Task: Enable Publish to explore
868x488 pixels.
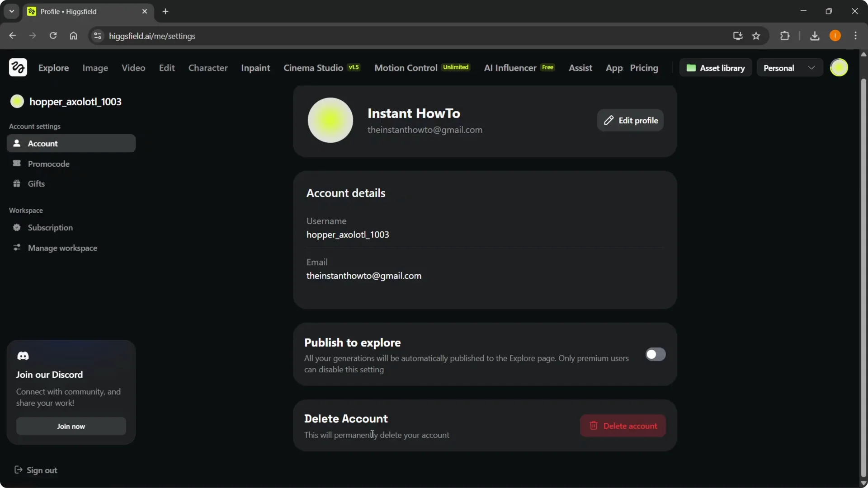Action: (656, 354)
